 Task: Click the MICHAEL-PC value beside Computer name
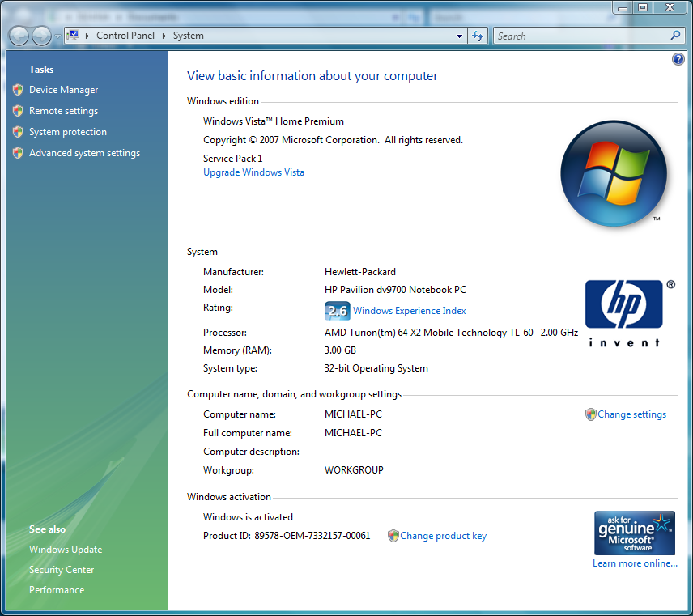point(353,414)
